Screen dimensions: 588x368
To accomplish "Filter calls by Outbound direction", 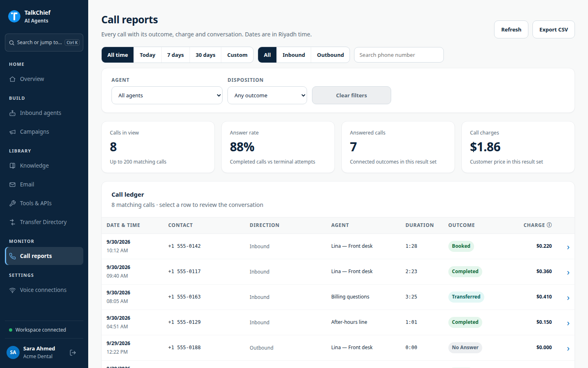I will pyautogui.click(x=330, y=55).
